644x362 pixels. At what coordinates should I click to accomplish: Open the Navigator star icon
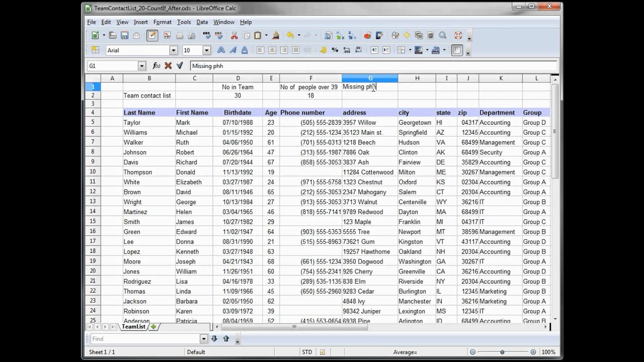coord(407,36)
